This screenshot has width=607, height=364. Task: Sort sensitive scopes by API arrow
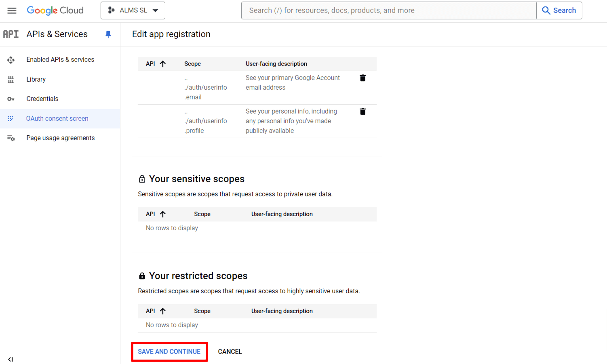(162, 214)
